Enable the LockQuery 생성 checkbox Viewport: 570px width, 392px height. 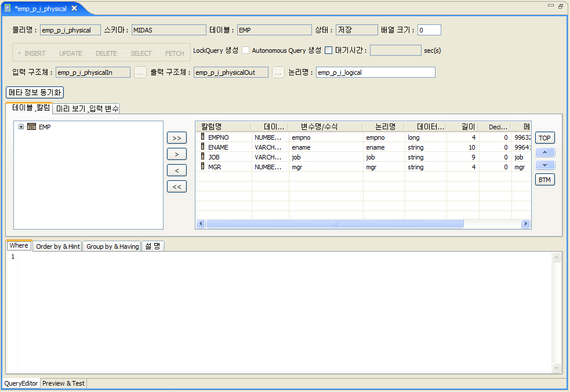tap(246, 50)
